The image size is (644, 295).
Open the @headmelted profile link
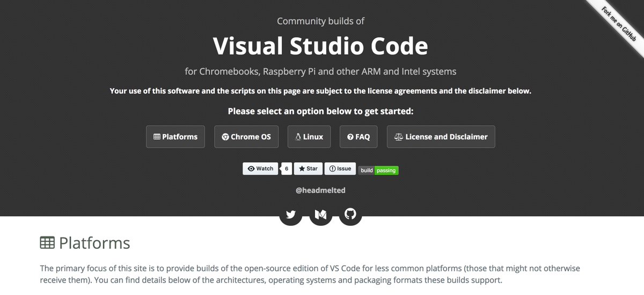click(x=321, y=190)
